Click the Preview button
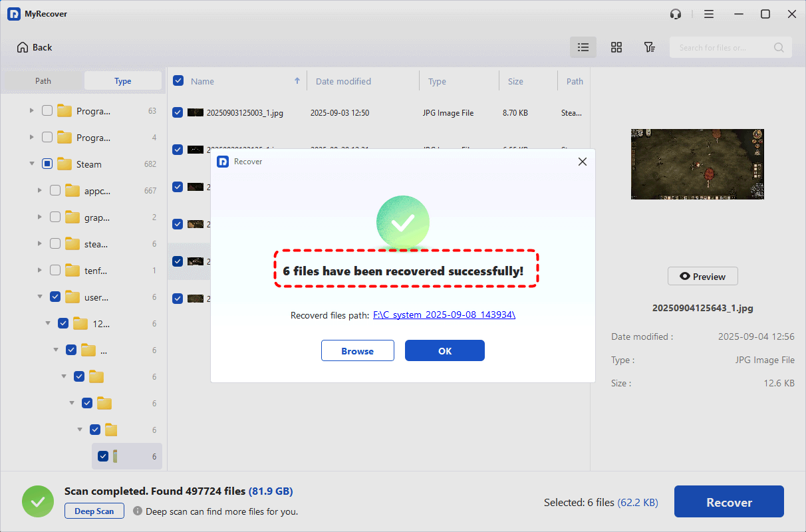The image size is (806, 532). coord(703,277)
